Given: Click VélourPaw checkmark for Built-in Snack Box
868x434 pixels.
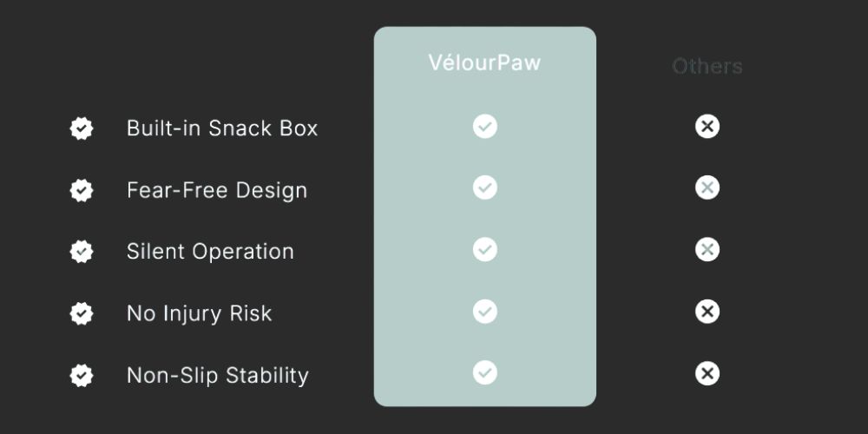Looking at the screenshot, I should [485, 127].
